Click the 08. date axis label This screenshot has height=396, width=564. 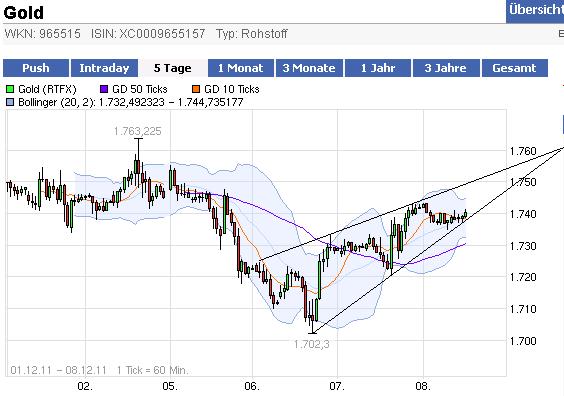point(423,387)
